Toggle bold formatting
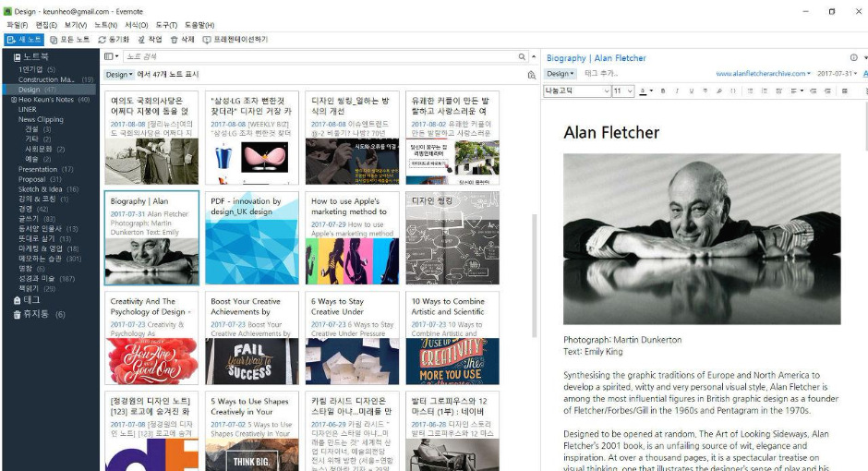 click(663, 91)
